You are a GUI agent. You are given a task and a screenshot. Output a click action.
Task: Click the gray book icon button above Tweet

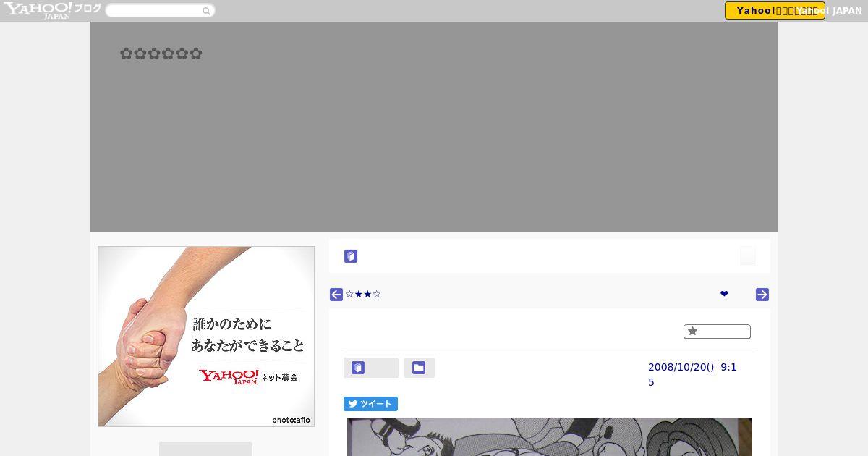tap(371, 368)
